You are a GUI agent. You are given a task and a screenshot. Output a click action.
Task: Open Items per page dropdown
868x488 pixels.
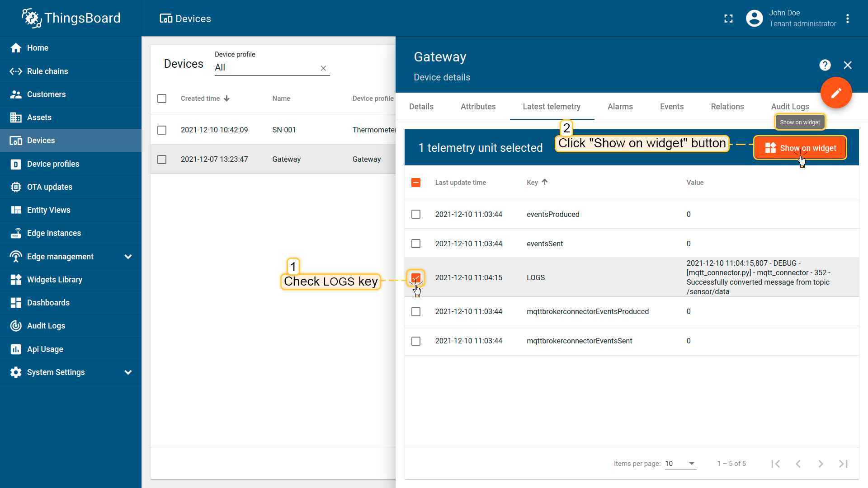coord(680,464)
